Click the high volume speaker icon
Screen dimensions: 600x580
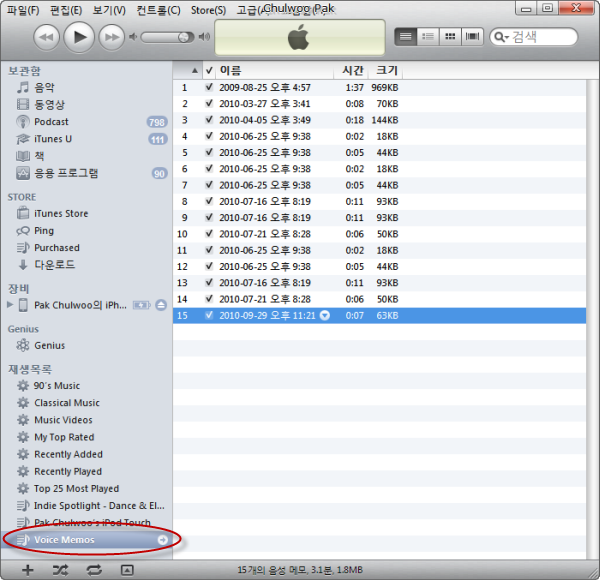[x=204, y=37]
